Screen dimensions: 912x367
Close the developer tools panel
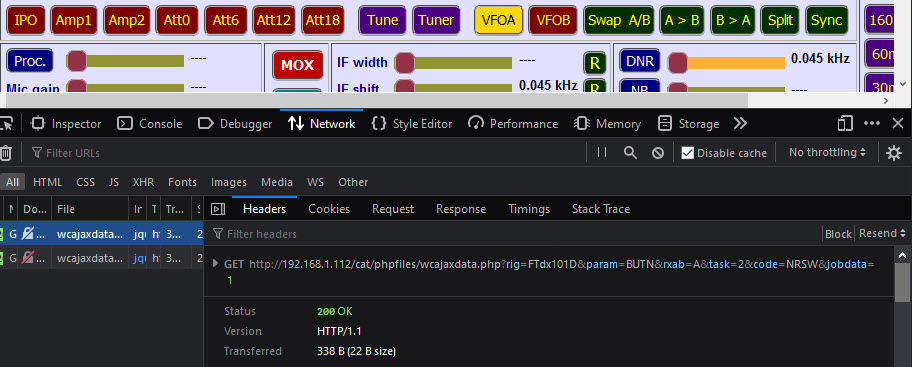click(x=898, y=123)
